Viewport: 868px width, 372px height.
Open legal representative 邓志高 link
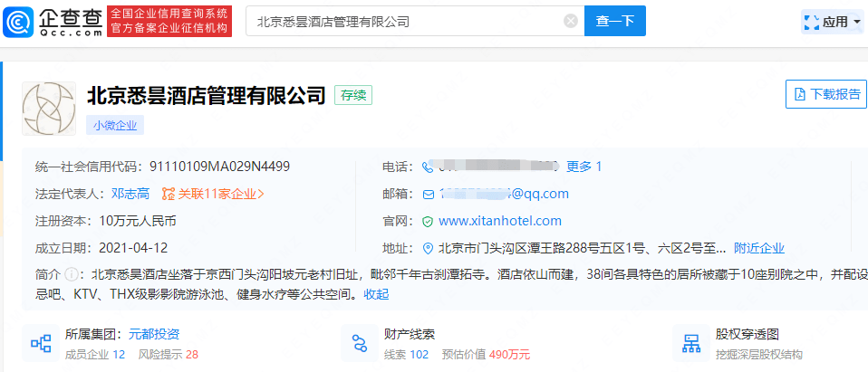click(x=130, y=194)
